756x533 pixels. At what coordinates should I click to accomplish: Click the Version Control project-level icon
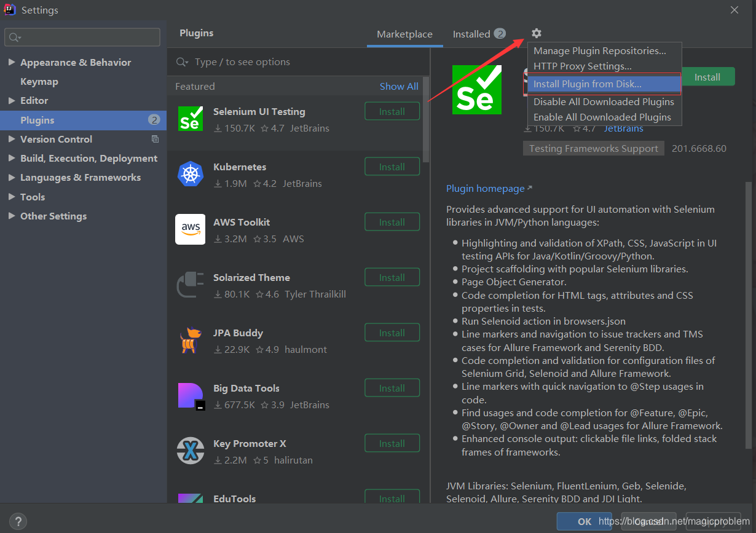click(155, 139)
